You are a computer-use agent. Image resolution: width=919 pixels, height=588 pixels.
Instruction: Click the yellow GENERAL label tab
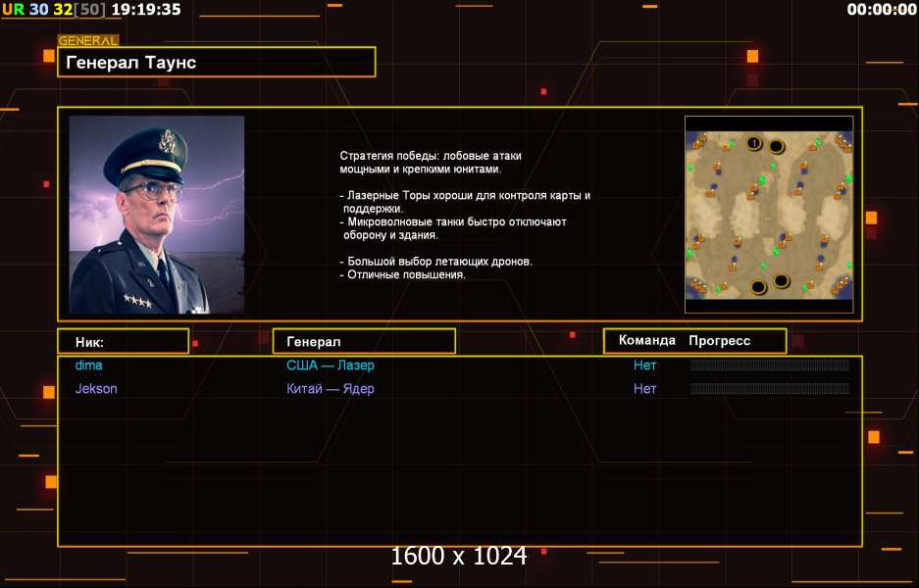tap(88, 40)
